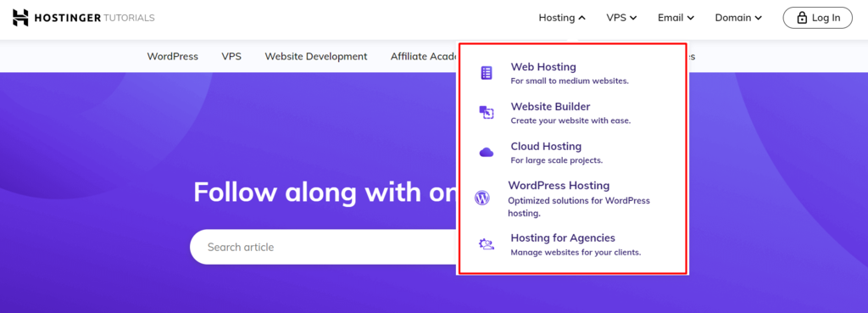Image resolution: width=868 pixels, height=313 pixels.
Task: Open the Email dropdown menu
Action: click(x=676, y=18)
